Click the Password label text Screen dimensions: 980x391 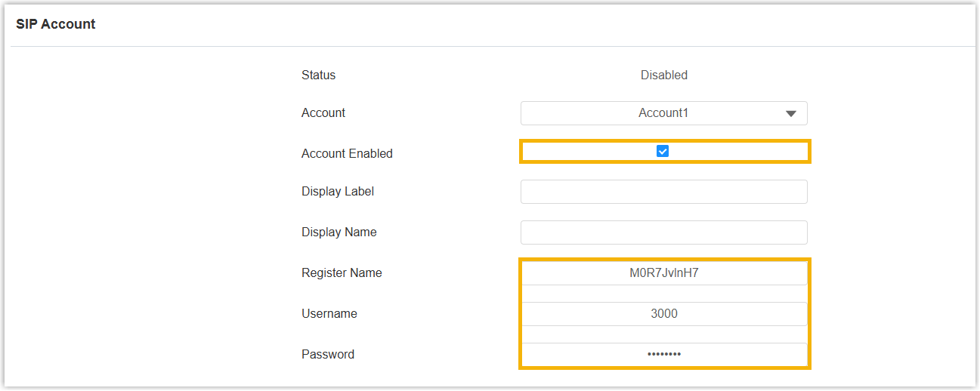point(327,355)
